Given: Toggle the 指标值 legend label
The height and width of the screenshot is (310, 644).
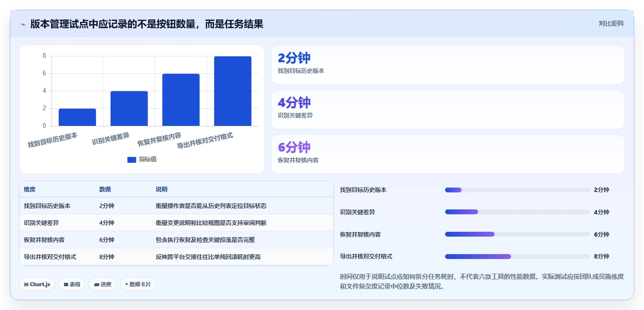Looking at the screenshot, I should (148, 159).
